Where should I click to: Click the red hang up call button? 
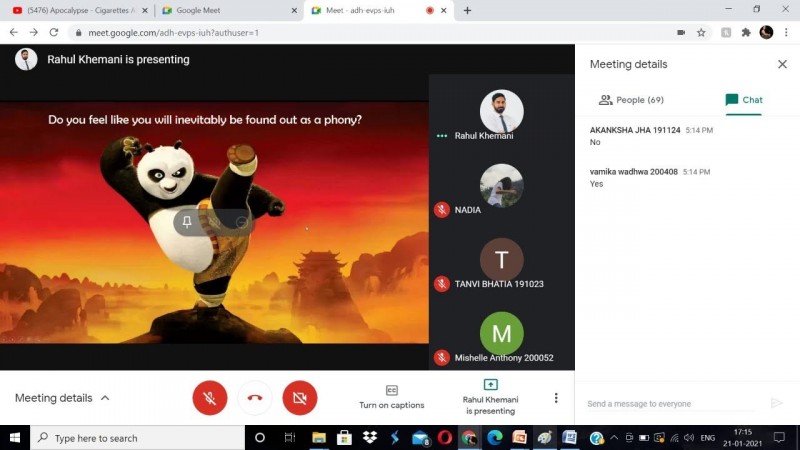coord(255,398)
